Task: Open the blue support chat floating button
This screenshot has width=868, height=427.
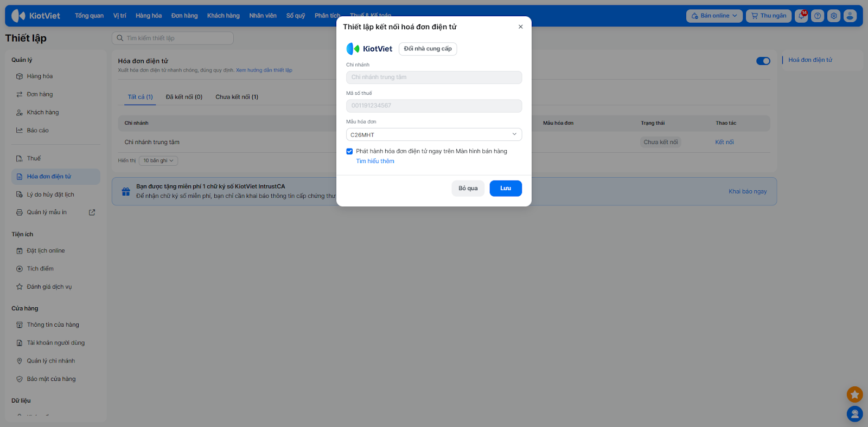Action: 854,414
